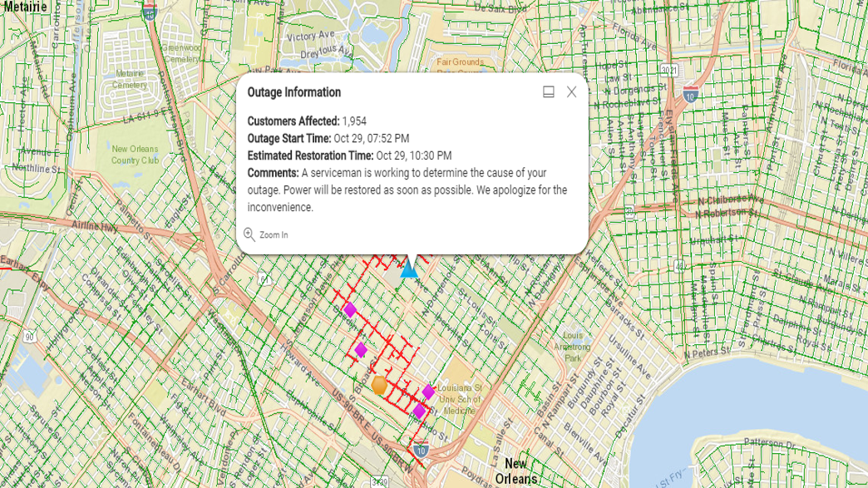Select the orange hexagon outage marker
Viewport: 868px width, 488px height.
point(379,385)
